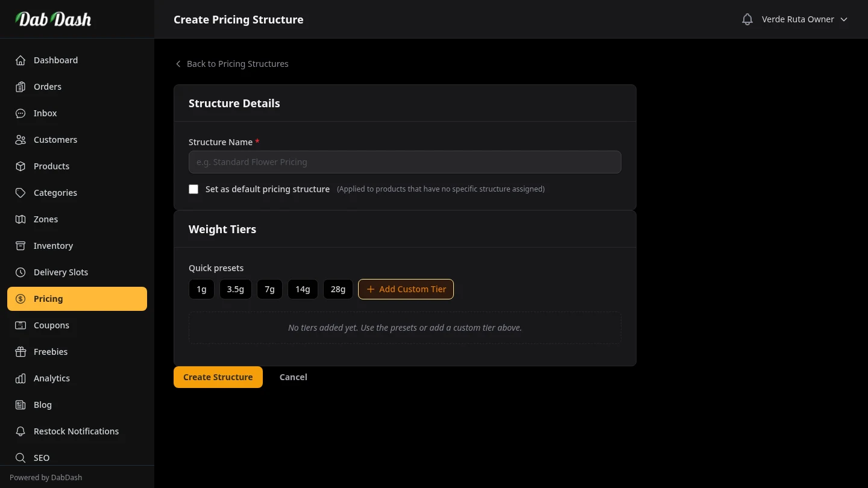Viewport: 868px width, 488px height.
Task: Add a custom weight tier
Action: (x=406, y=289)
